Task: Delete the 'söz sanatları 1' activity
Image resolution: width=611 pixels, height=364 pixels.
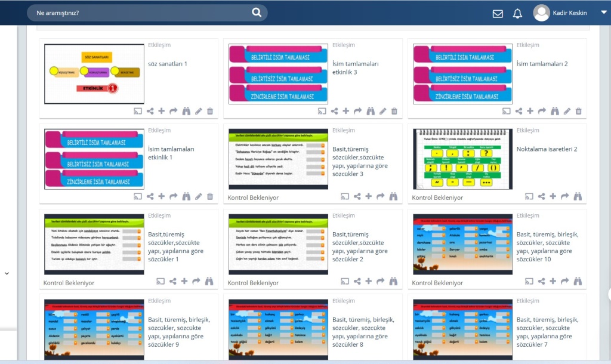Action: [x=210, y=111]
